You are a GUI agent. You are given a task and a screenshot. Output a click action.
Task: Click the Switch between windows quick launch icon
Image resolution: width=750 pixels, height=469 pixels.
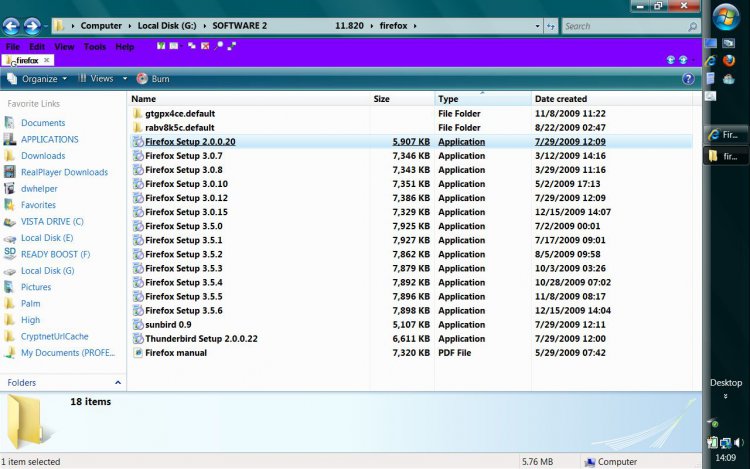(728, 43)
